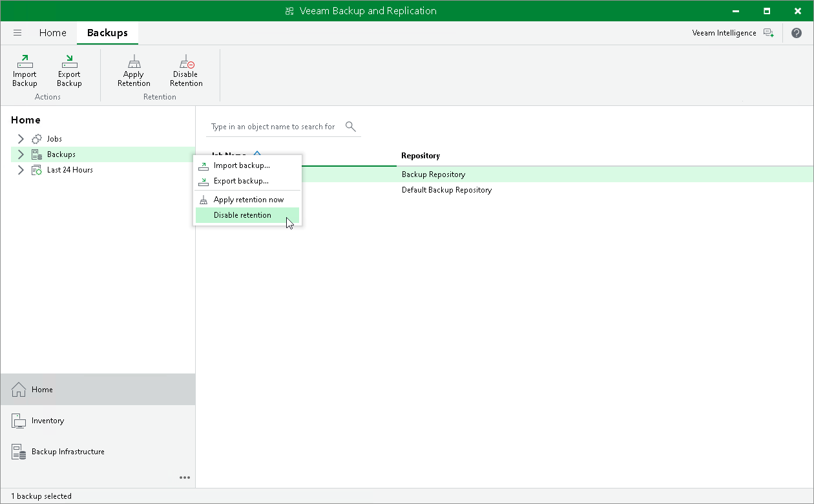Click the export icon in context menu
Viewport: 814px width, 504px height.
coord(203,182)
